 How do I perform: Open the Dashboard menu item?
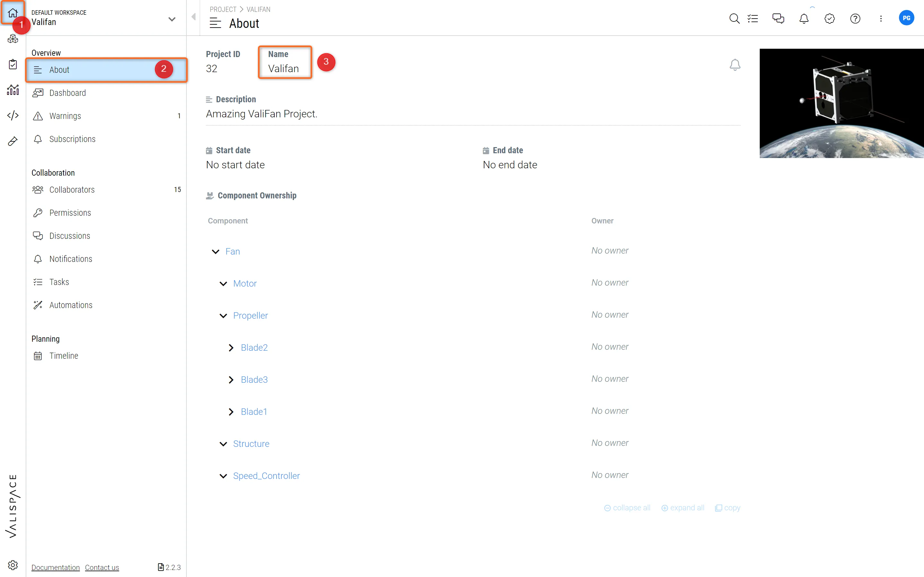tap(67, 93)
